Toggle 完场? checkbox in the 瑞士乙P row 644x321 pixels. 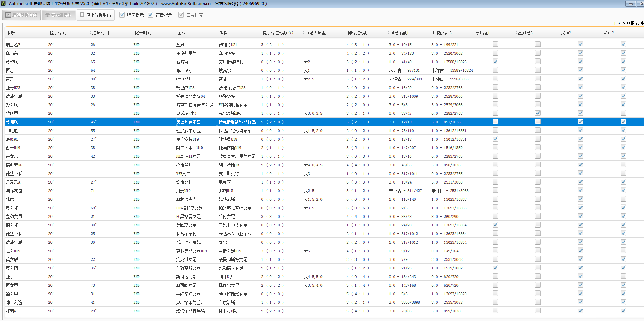click(580, 44)
